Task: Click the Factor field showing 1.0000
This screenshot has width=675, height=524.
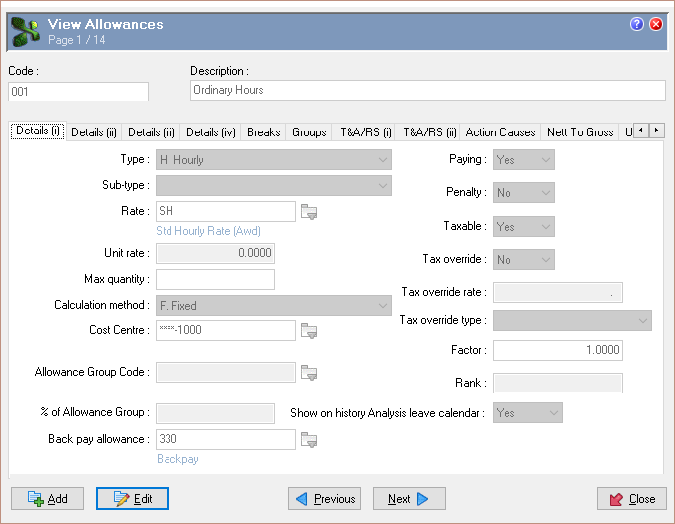Action: pyautogui.click(x=558, y=350)
